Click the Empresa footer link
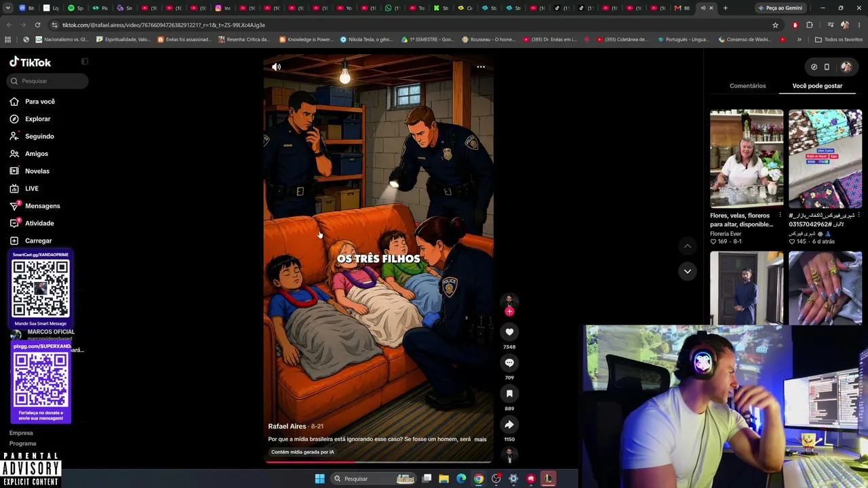The image size is (868, 488). click(21, 432)
